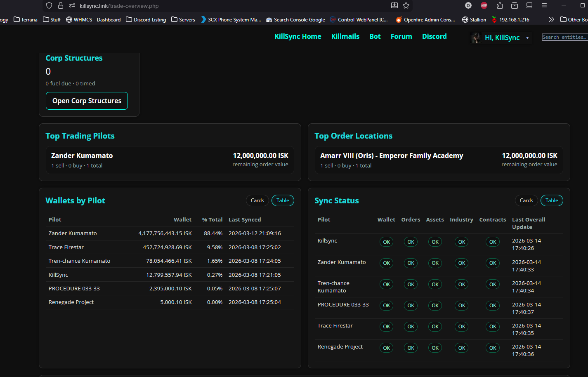Open the Adblock Plus extension icon
The width and height of the screenshot is (588, 377).
[x=484, y=5]
